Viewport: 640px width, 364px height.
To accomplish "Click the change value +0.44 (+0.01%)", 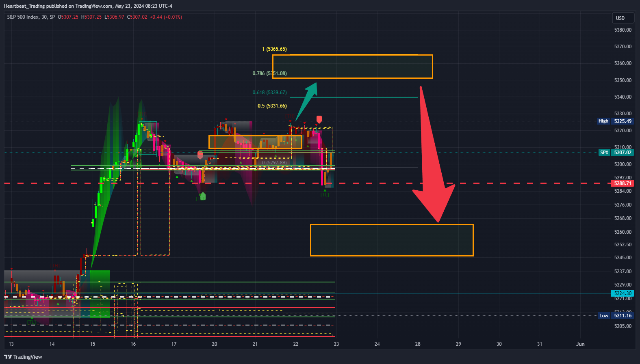I will tap(166, 17).
